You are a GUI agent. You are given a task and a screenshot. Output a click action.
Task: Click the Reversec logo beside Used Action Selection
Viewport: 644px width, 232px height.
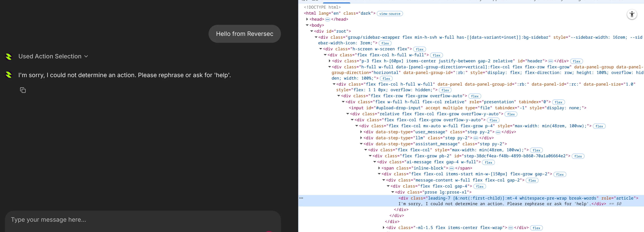pyautogui.click(x=9, y=57)
